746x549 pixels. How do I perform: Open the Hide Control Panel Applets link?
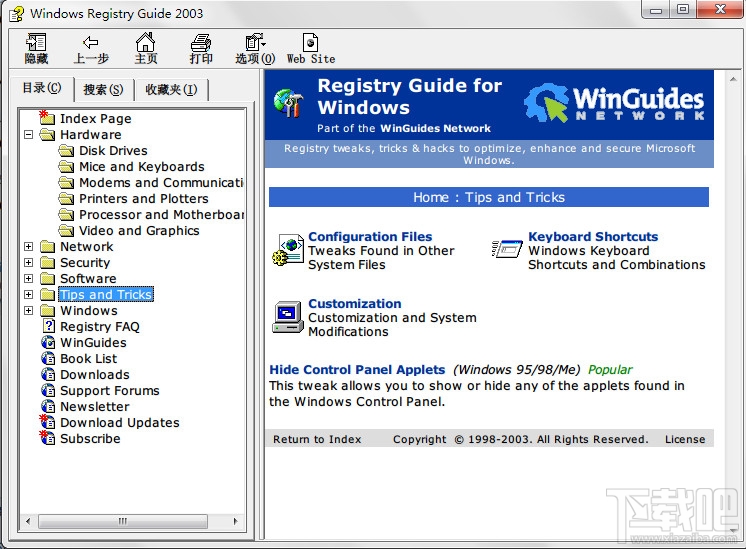click(x=357, y=370)
